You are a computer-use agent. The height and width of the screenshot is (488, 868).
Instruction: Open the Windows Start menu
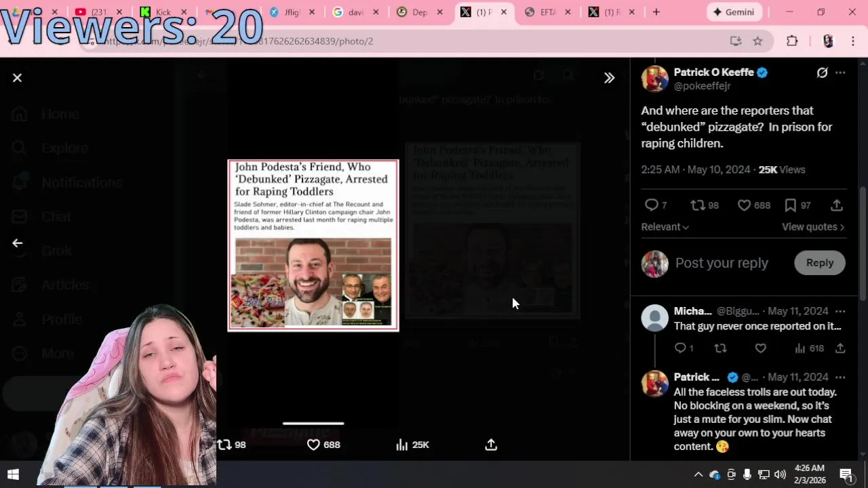[13, 474]
